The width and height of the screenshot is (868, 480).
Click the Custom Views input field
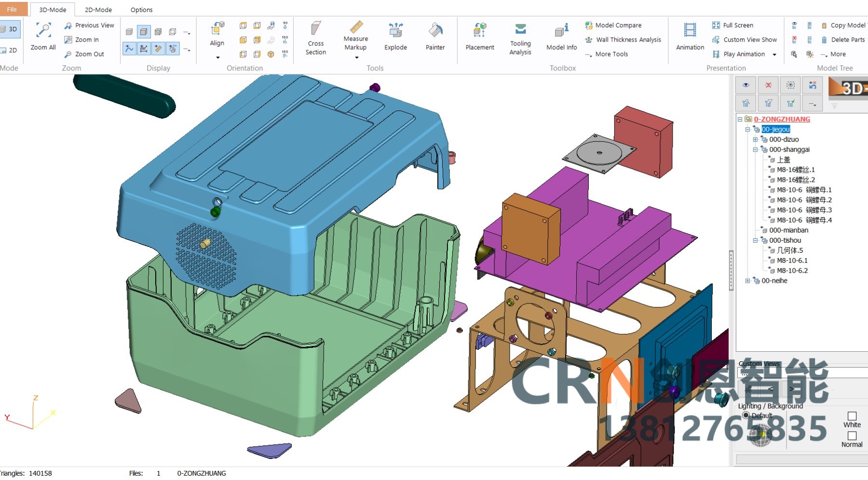(802, 373)
